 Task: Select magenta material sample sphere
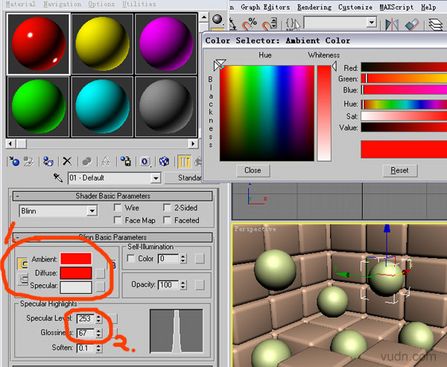coord(166,44)
